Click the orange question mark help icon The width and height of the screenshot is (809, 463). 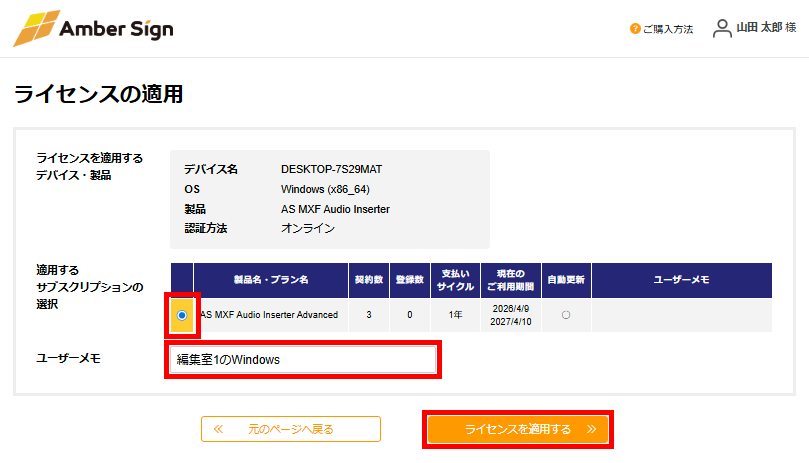click(635, 29)
